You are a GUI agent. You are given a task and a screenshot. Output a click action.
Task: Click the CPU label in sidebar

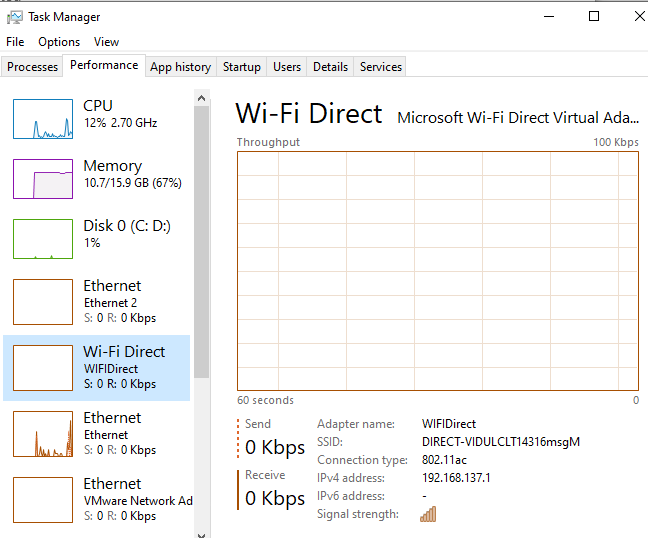click(98, 106)
